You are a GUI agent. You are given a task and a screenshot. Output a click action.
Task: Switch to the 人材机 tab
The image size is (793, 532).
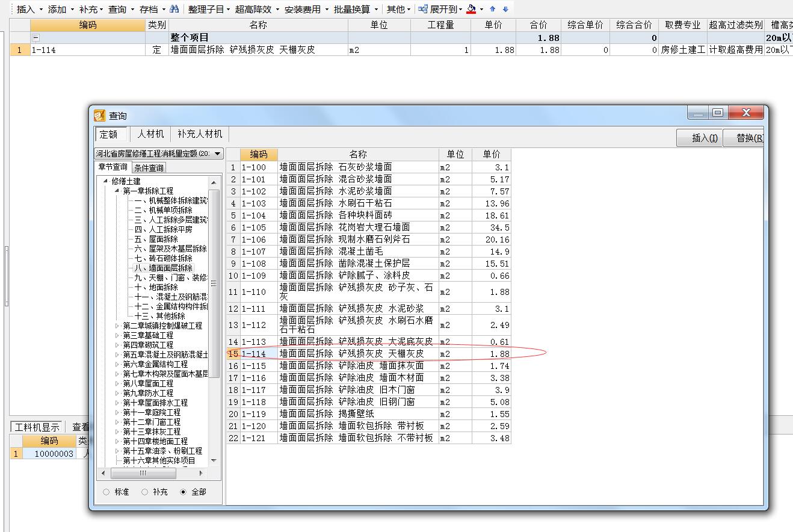(149, 134)
